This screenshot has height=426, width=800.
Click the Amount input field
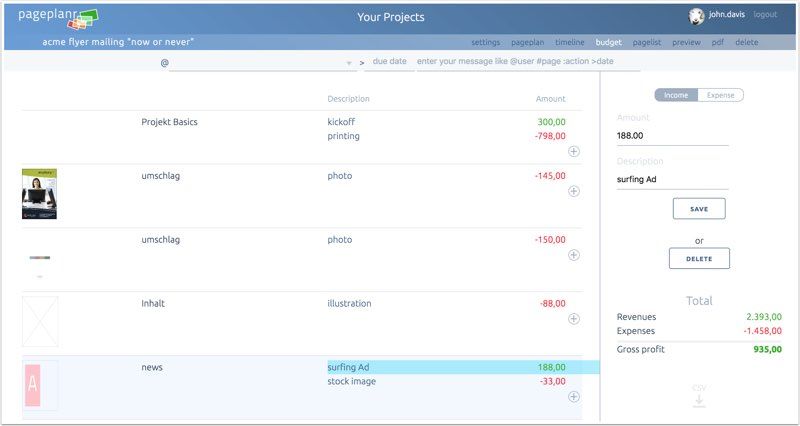(672, 136)
